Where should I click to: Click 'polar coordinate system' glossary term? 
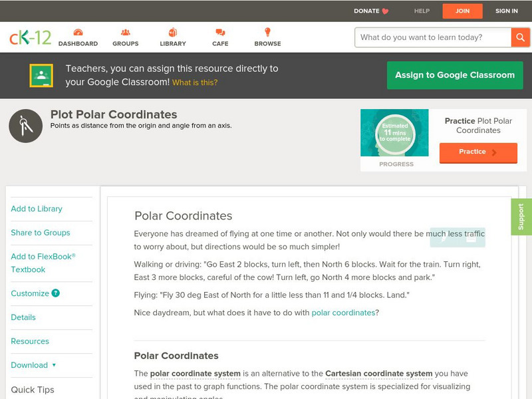(195, 374)
